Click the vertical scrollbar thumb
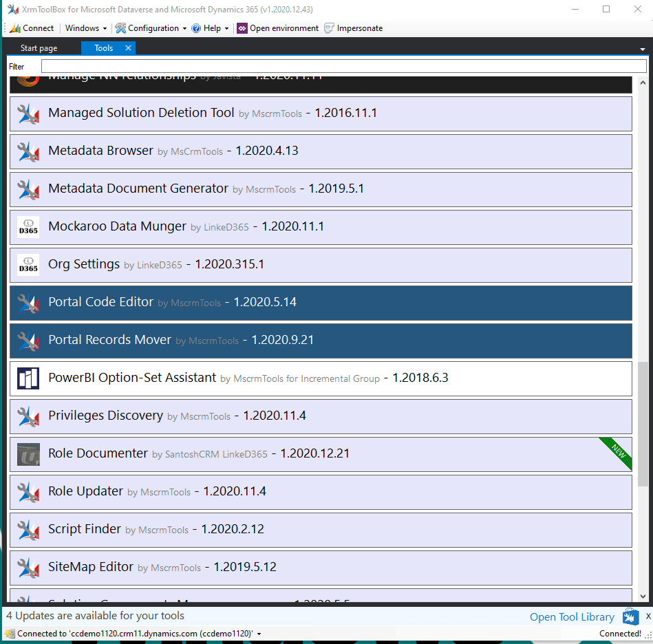This screenshot has height=644, width=653. [x=643, y=423]
